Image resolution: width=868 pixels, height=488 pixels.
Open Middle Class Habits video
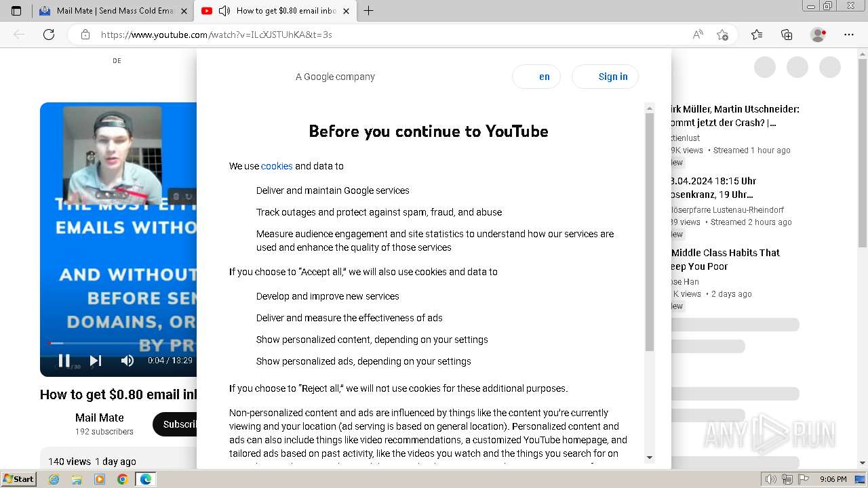point(726,260)
